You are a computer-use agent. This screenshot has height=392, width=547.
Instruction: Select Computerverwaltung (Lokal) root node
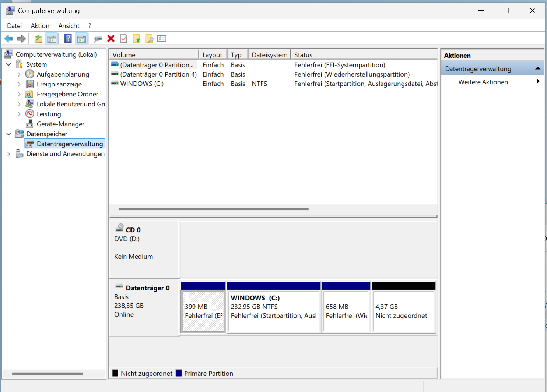point(56,54)
